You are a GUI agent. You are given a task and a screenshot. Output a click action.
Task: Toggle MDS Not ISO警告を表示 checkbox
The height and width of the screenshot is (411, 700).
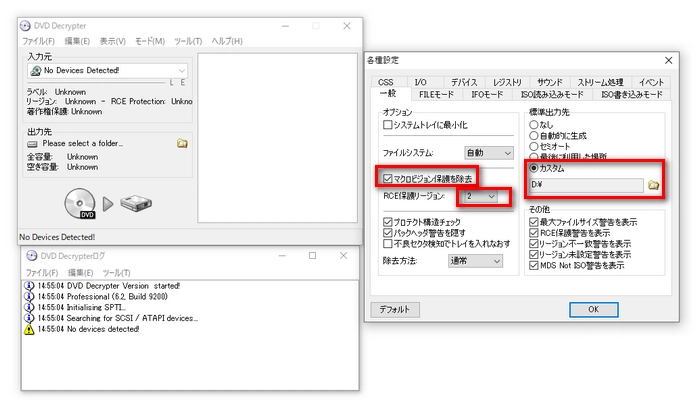[x=533, y=266]
